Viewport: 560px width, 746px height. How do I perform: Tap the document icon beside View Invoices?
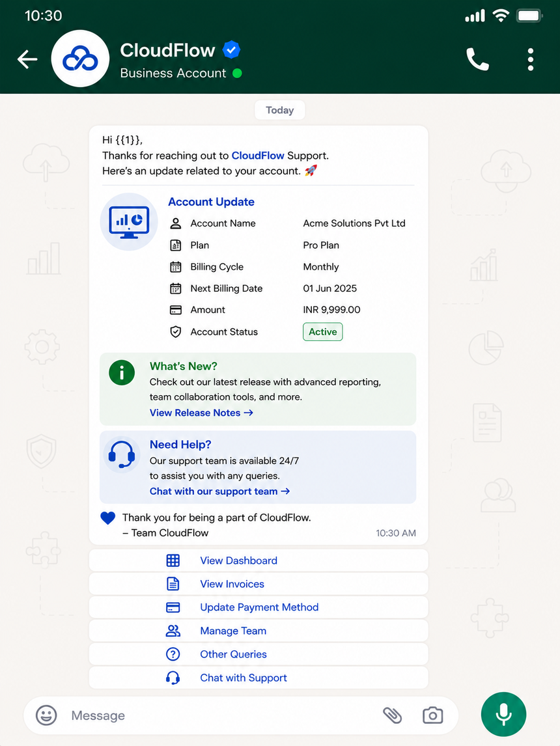pyautogui.click(x=173, y=584)
